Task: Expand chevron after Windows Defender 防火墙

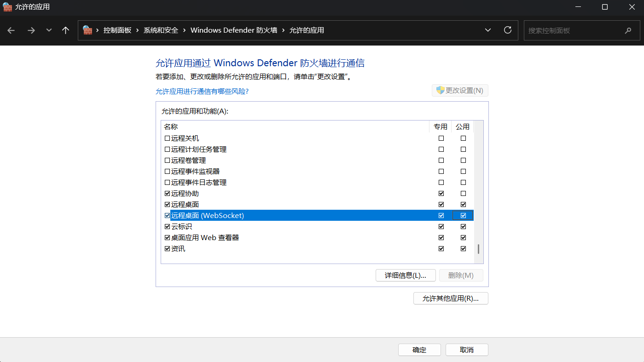Action: [x=283, y=30]
